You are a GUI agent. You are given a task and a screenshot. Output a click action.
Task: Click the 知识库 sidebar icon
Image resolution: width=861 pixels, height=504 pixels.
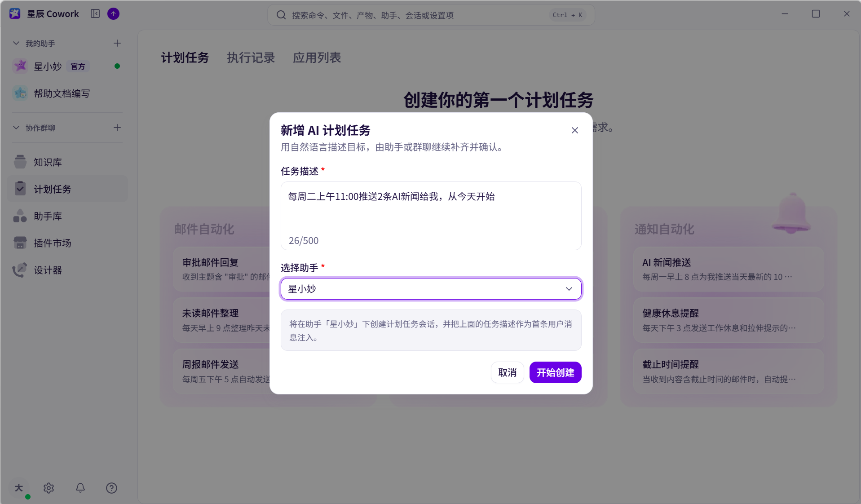point(20,162)
